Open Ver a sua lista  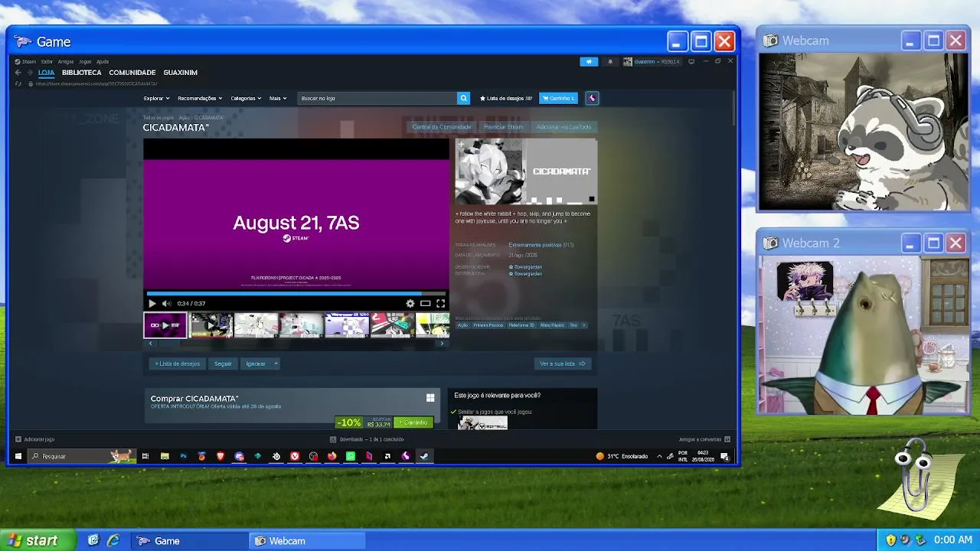563,364
